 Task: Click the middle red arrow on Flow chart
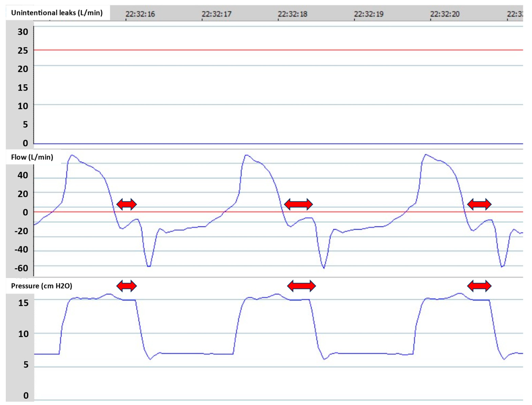[x=298, y=204]
